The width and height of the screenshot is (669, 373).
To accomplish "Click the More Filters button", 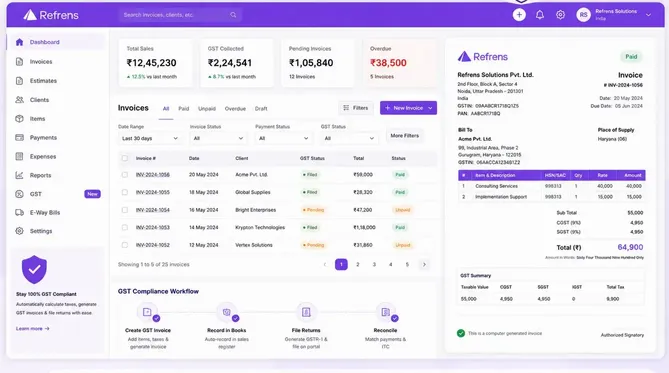I will click(404, 136).
